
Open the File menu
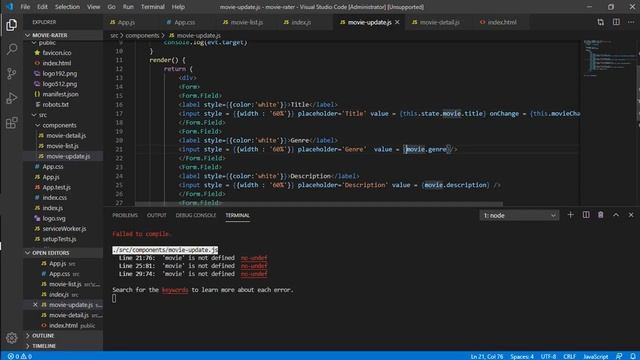click(x=25, y=7)
